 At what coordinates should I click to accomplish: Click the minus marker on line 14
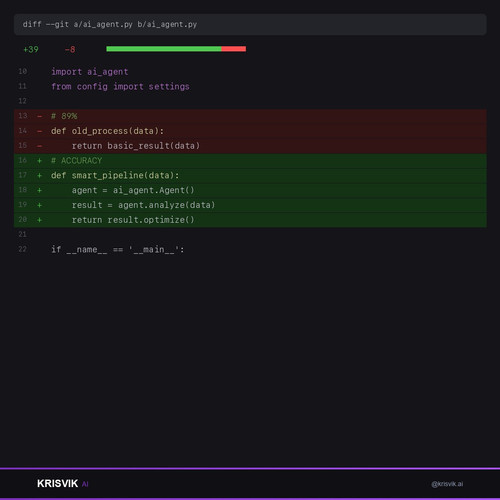(x=40, y=131)
